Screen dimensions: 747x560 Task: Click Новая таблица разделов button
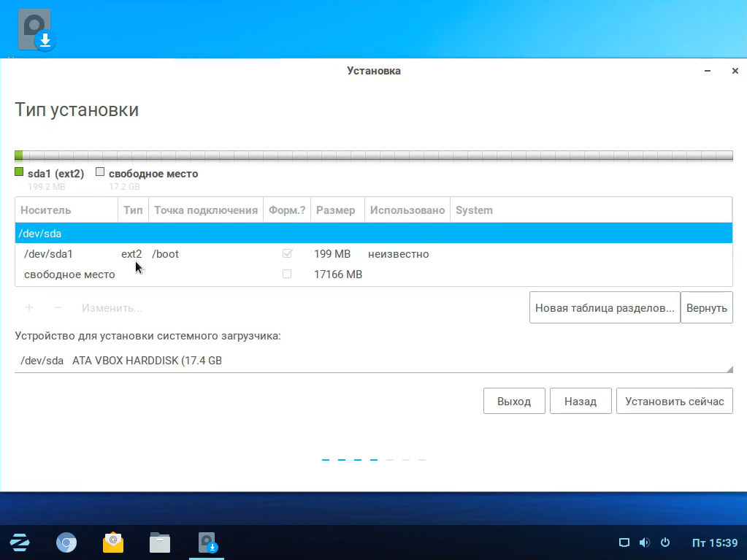pyautogui.click(x=604, y=308)
